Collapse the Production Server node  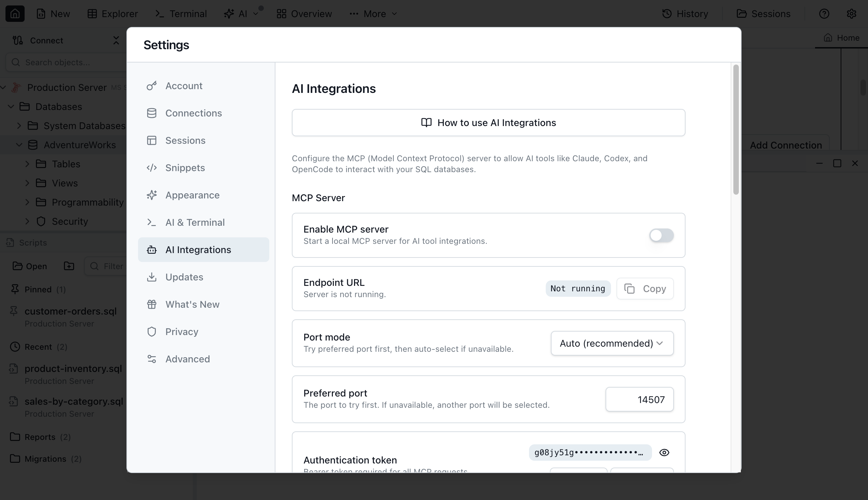tap(3, 87)
